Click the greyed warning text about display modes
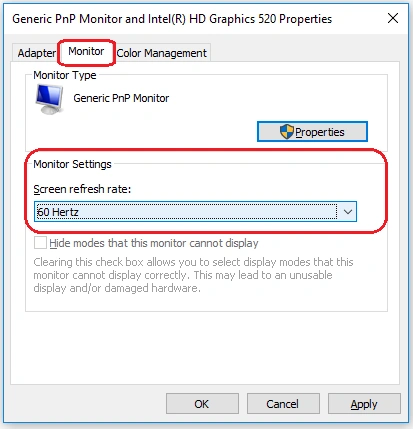This screenshot has width=413, height=429. [193, 275]
